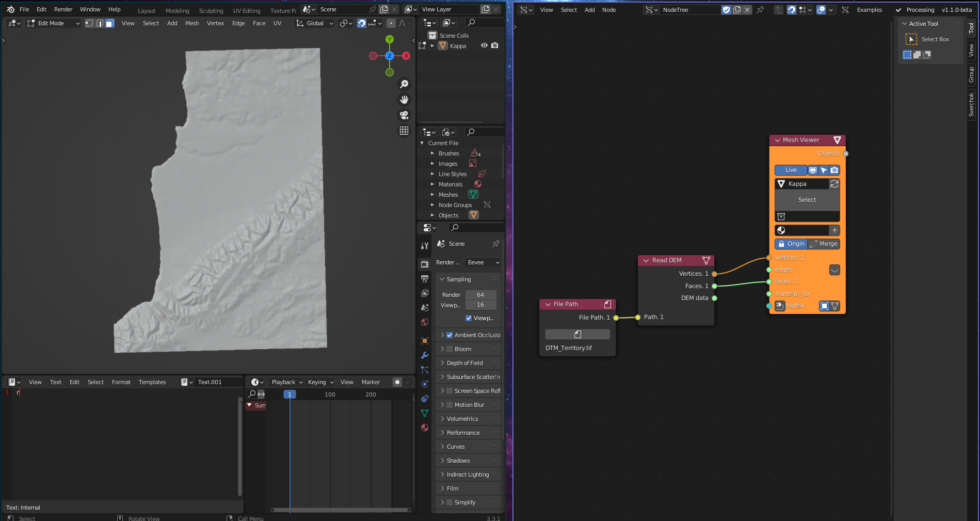Open the Render engine Eevee dropdown

point(483,262)
